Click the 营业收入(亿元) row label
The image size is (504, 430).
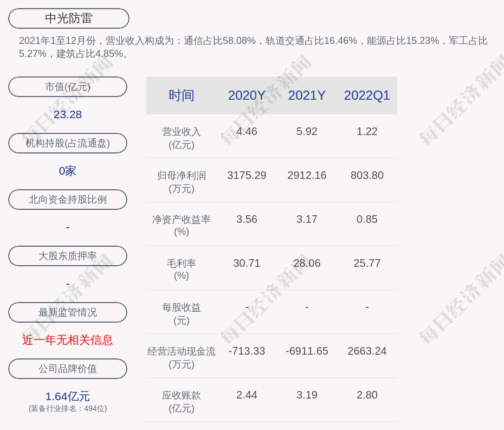coord(182,138)
